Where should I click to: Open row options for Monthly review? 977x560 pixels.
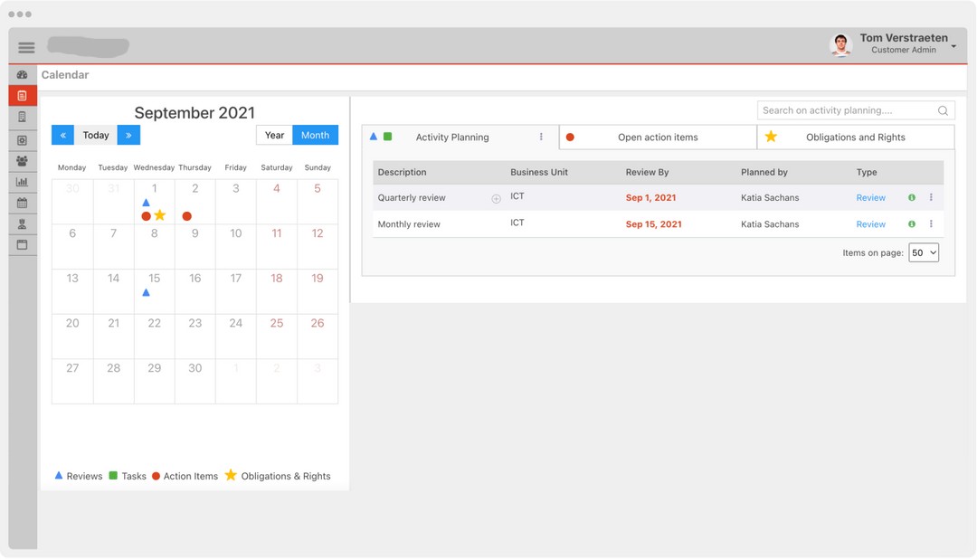[931, 224]
